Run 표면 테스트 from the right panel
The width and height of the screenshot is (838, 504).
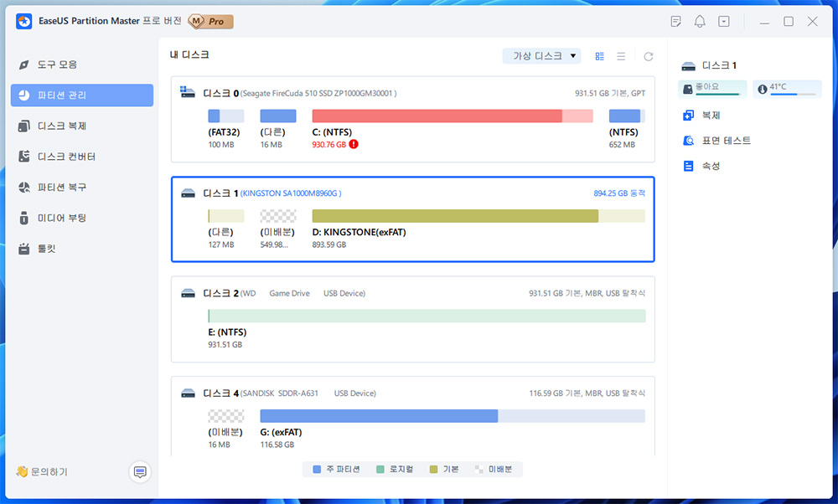pyautogui.click(x=717, y=141)
